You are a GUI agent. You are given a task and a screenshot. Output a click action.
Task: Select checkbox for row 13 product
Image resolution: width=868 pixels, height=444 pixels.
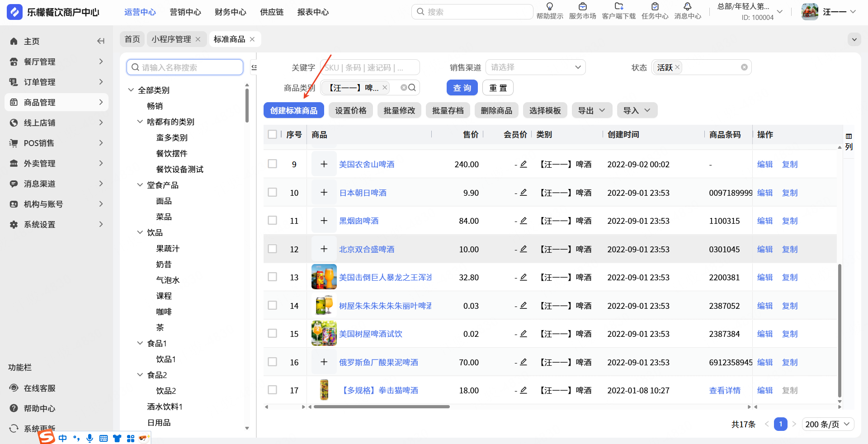tap(272, 277)
